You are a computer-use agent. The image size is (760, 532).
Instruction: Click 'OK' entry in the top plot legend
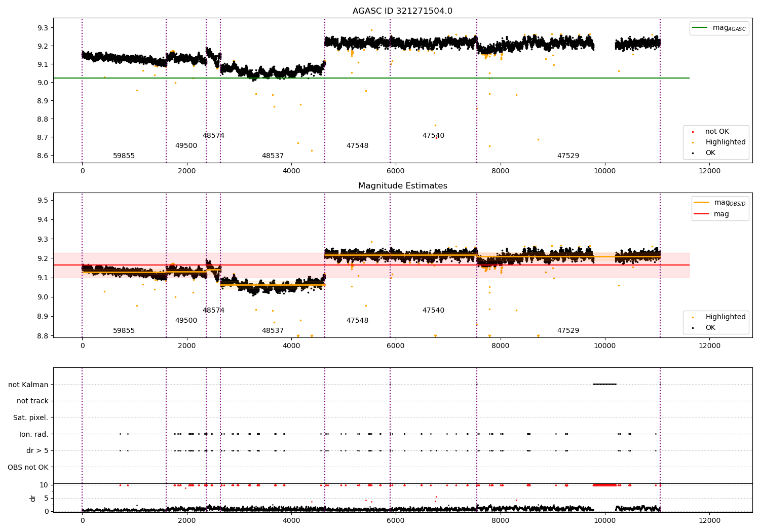(x=710, y=153)
